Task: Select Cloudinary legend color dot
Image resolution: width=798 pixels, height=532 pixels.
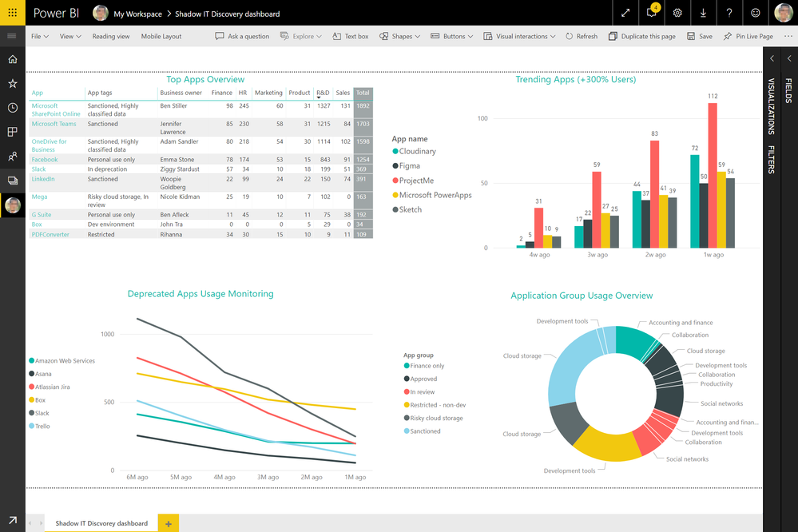Action: click(x=395, y=151)
